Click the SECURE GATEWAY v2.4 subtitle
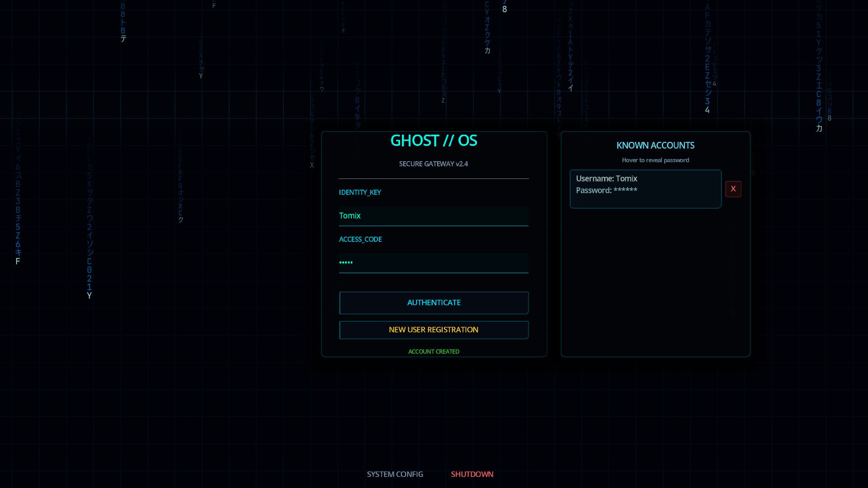 coord(433,164)
